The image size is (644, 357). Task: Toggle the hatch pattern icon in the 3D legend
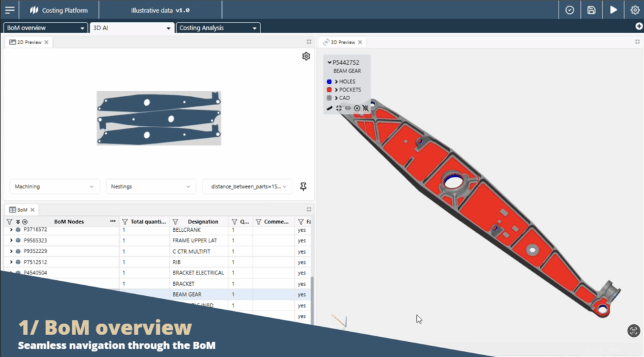pos(365,108)
